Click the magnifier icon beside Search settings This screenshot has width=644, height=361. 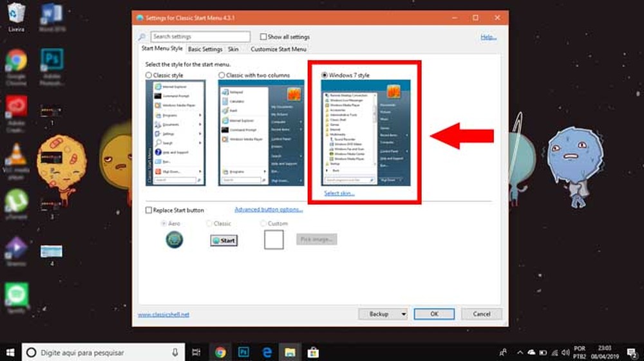pos(142,37)
